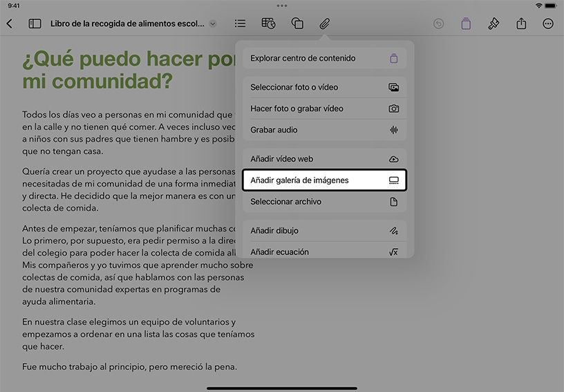
Task: Choose Añadir dibujo menu entry
Action: [x=324, y=230]
